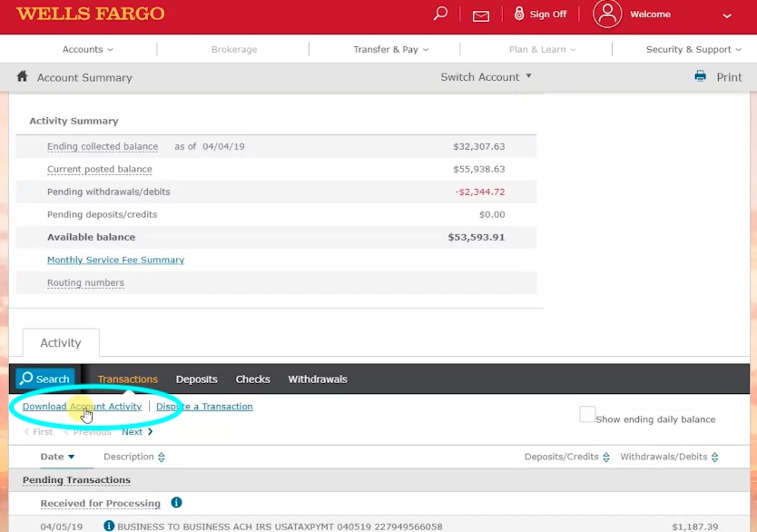Image resolution: width=757 pixels, height=532 pixels.
Task: Click Routing numbers link
Action: pyautogui.click(x=85, y=282)
